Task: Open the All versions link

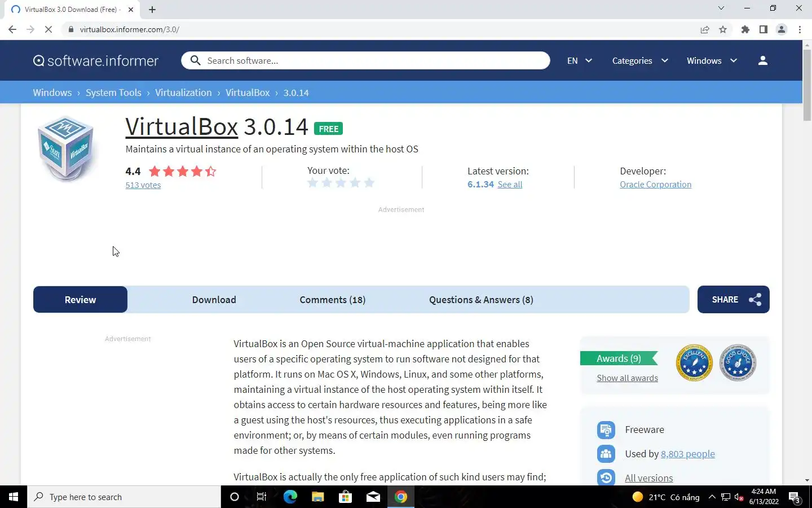Action: 648,478
